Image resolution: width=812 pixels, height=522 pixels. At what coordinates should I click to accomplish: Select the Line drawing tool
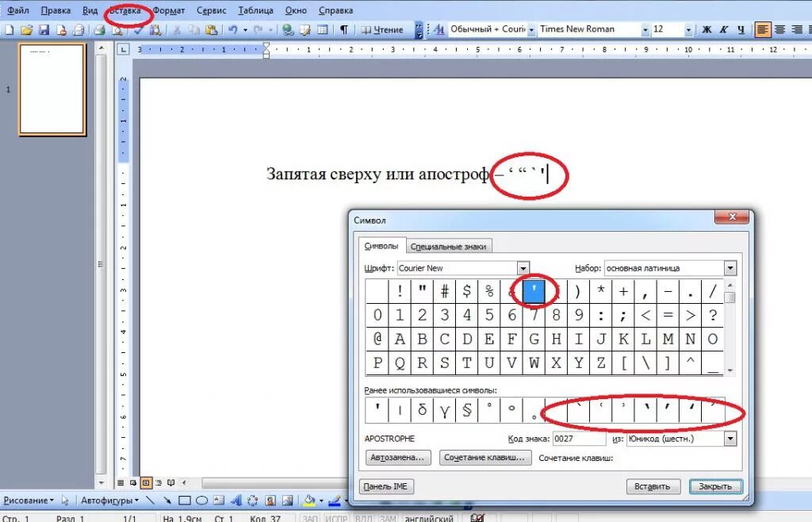click(x=150, y=501)
